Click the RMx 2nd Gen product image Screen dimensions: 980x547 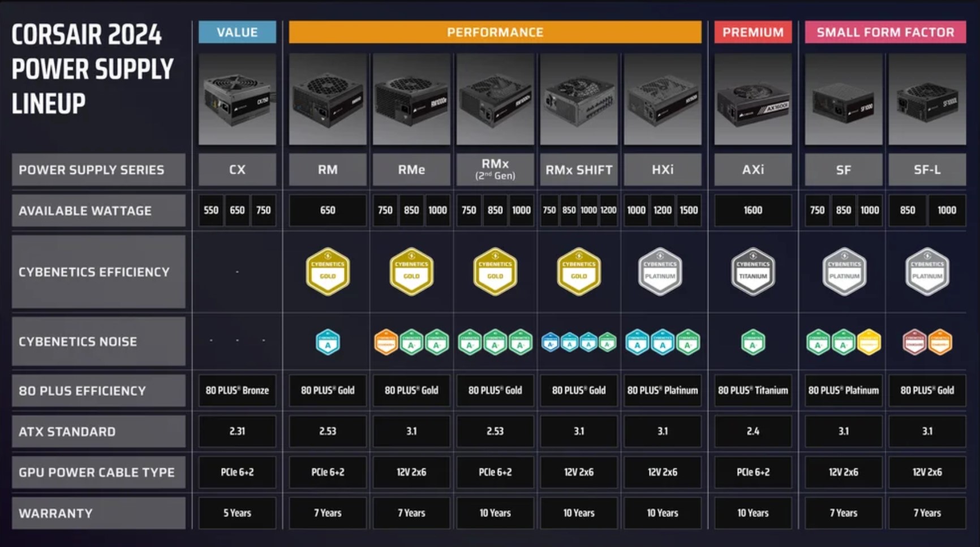(x=495, y=99)
